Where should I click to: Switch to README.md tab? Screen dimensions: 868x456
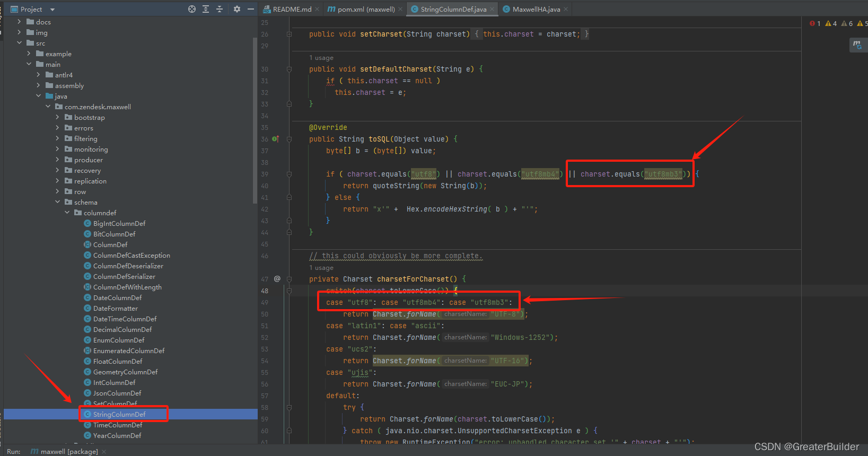(292, 9)
